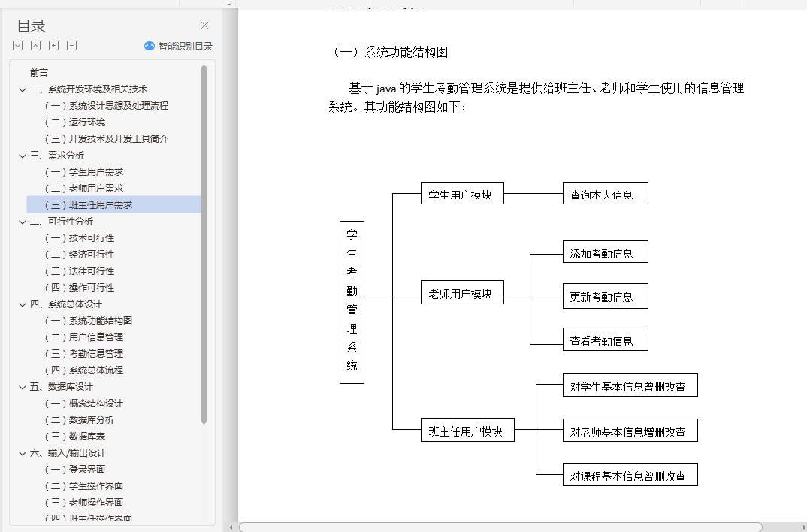The height and width of the screenshot is (532, 807).
Task: Click the 目录 panel title
Action: (32, 26)
